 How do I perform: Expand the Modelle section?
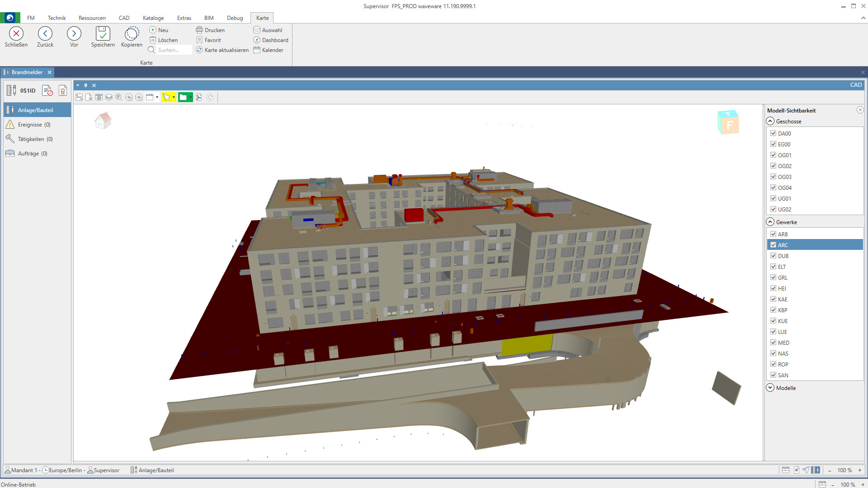pyautogui.click(x=770, y=388)
